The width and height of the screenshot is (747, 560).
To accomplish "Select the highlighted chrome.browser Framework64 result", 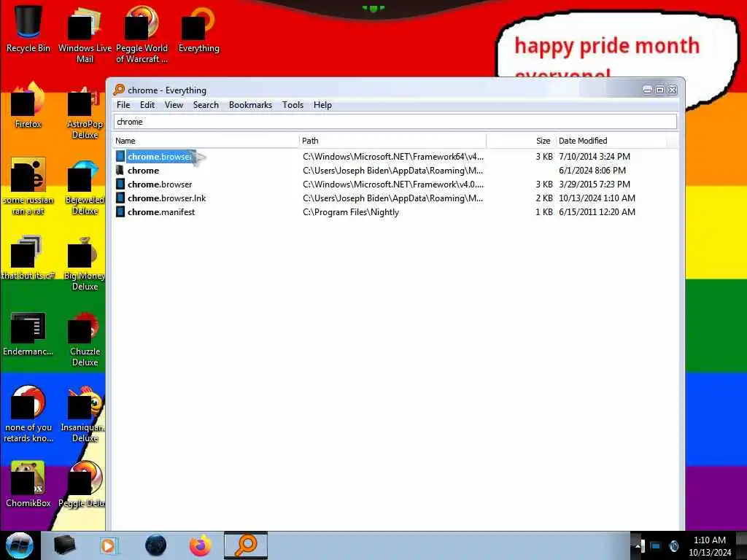I will pyautogui.click(x=160, y=157).
